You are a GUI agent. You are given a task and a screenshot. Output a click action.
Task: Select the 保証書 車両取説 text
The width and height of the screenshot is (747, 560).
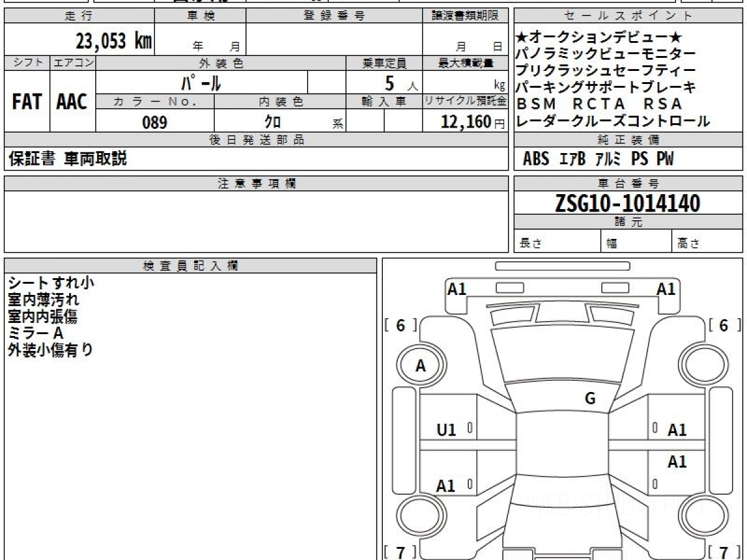[x=68, y=159]
